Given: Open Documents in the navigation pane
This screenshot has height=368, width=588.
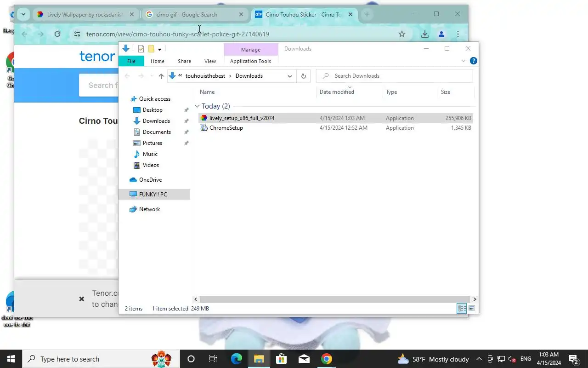Looking at the screenshot, I should pos(157,132).
